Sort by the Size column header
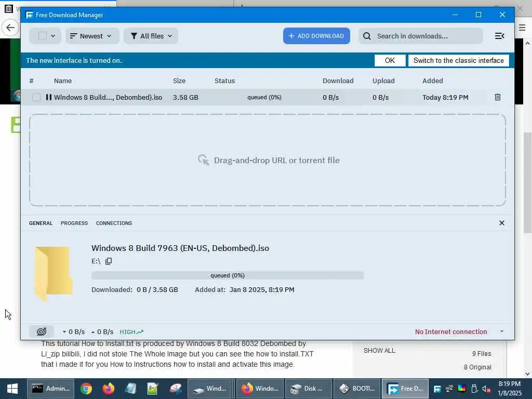Viewport: 532px width, 399px height. 179,81
